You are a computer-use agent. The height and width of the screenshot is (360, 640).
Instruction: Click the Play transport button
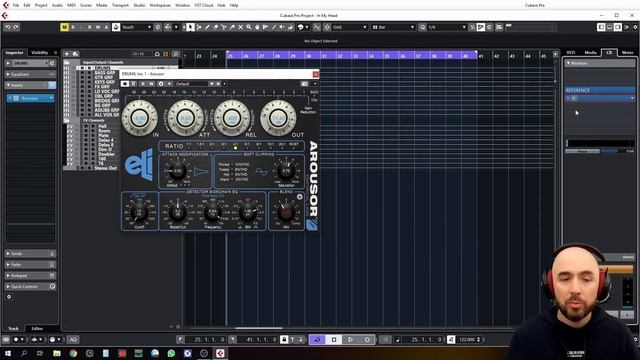click(x=350, y=340)
